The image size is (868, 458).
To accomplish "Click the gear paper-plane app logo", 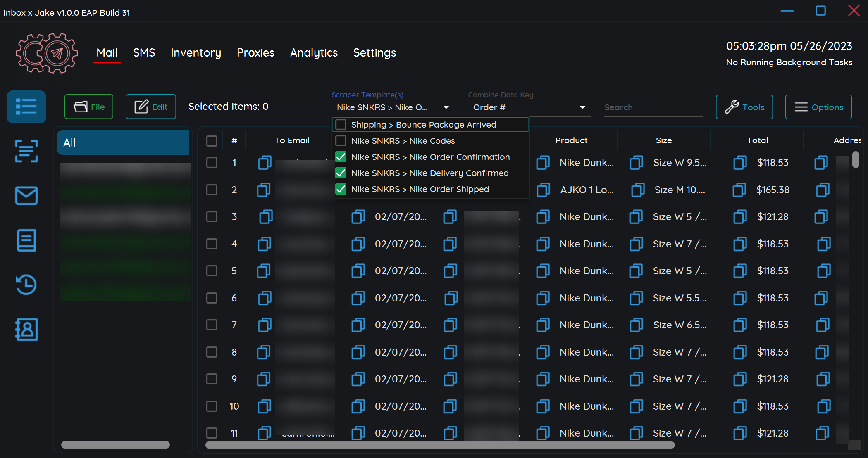I will pos(46,53).
